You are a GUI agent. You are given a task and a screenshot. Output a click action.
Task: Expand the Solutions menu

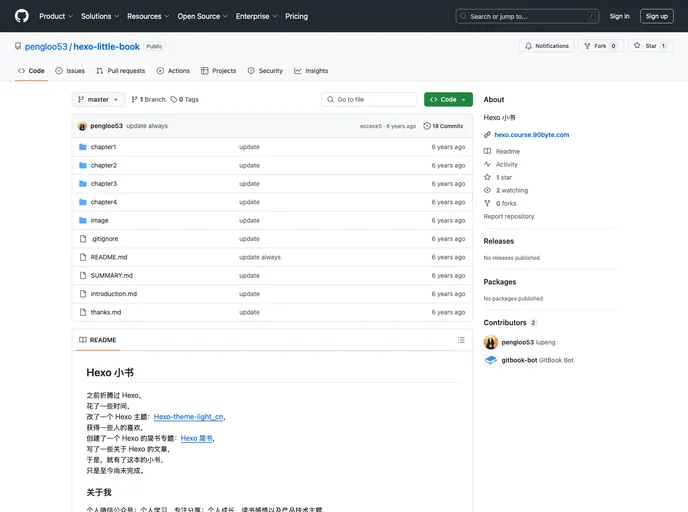coord(100,16)
